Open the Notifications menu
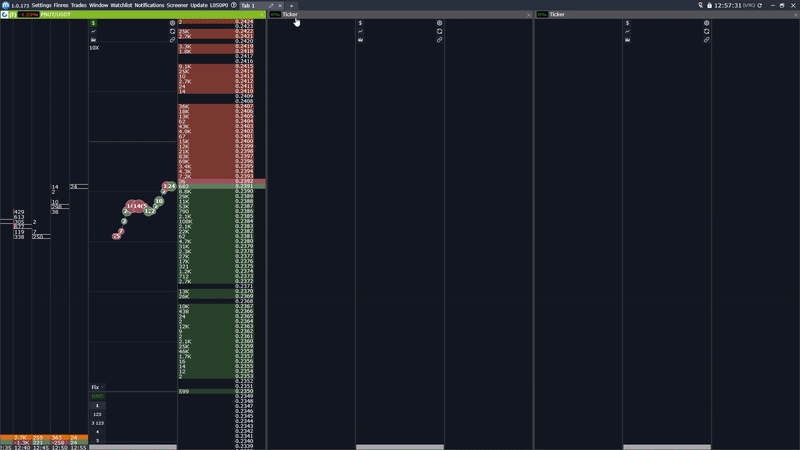 [149, 5]
